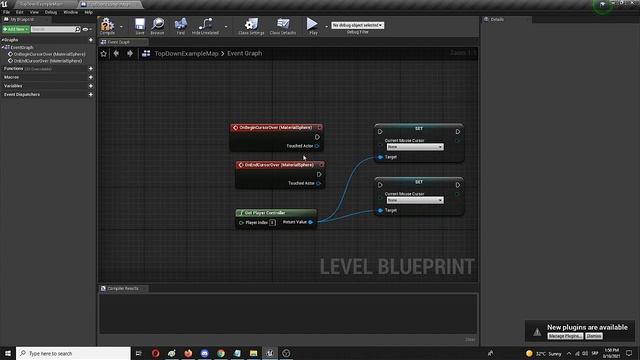Open Find in blueprint tool

[x=180, y=26]
